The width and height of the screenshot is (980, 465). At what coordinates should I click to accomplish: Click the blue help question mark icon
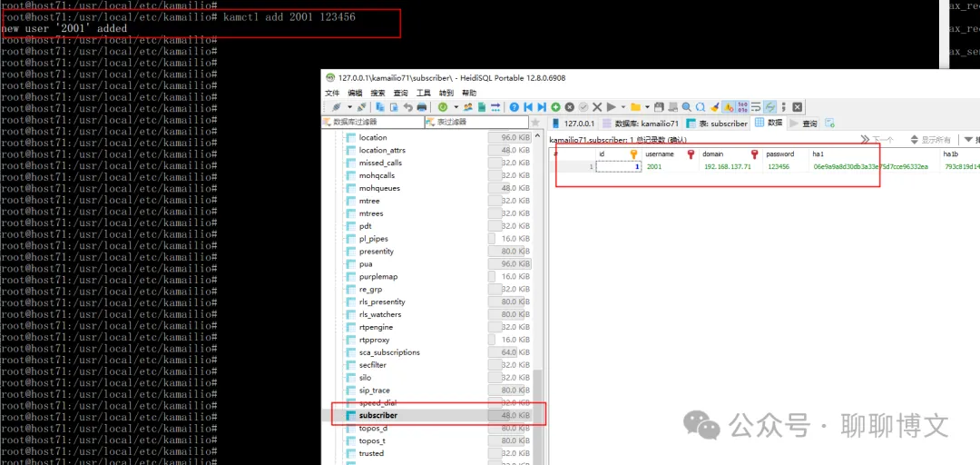514,107
